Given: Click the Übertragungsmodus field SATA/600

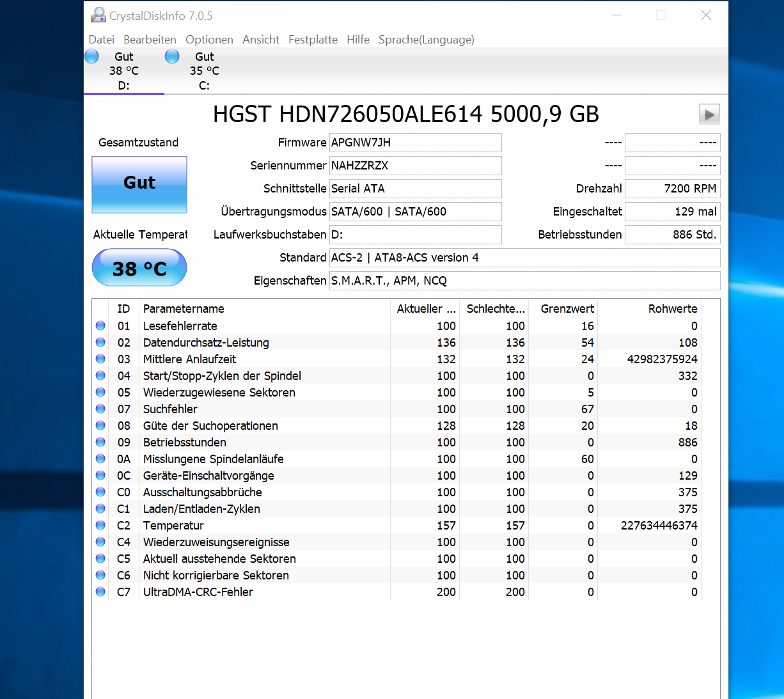Looking at the screenshot, I should tap(416, 212).
